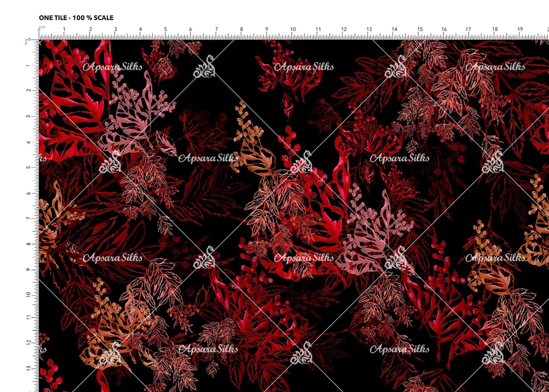Click the 19 mark on the horizontal ruler

coord(520,30)
